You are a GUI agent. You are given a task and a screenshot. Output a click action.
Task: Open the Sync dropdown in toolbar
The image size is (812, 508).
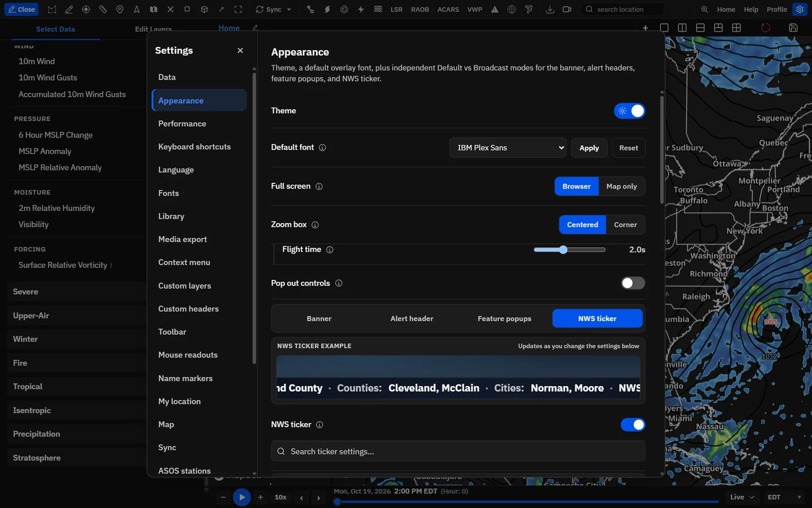pos(274,9)
